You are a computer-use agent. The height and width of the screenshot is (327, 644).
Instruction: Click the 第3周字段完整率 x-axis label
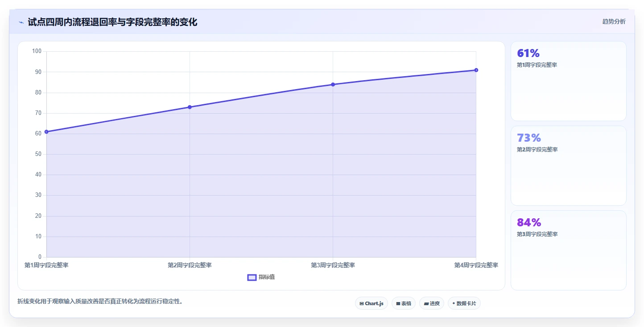coord(333,265)
